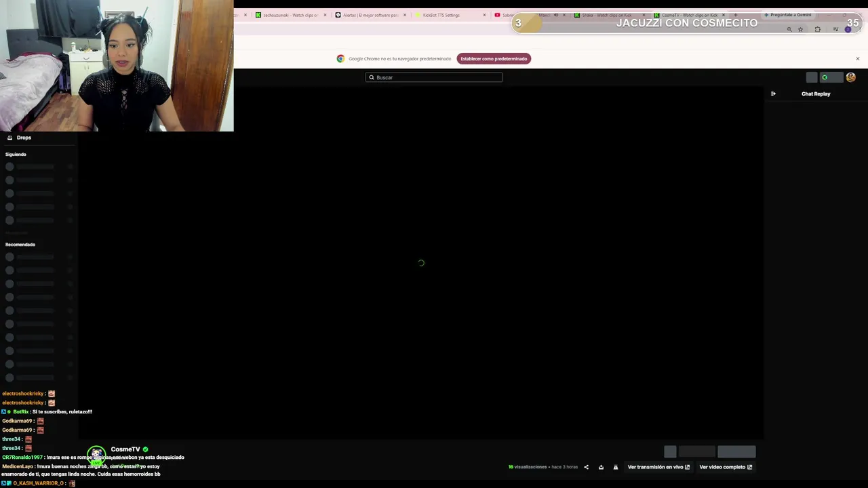This screenshot has width=868, height=488.
Task: Open the CosmeTV channel name
Action: point(125,449)
